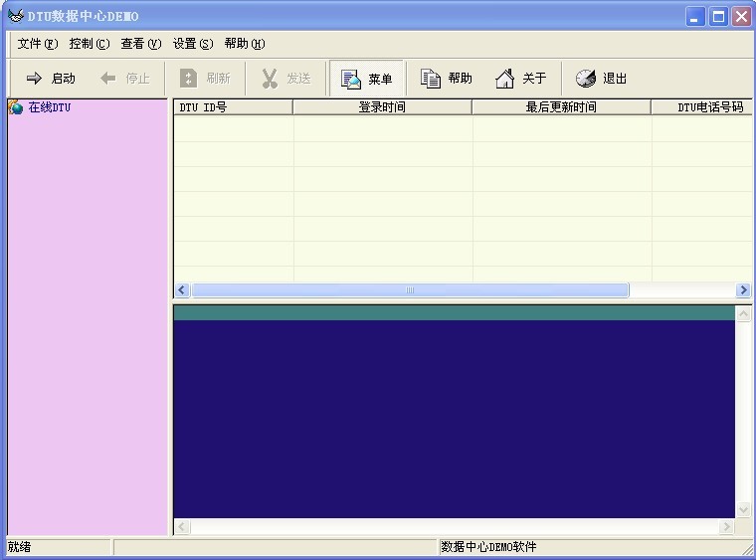Close the DTU数据中心DEMO window
This screenshot has height=560, width=756.
[x=741, y=16]
